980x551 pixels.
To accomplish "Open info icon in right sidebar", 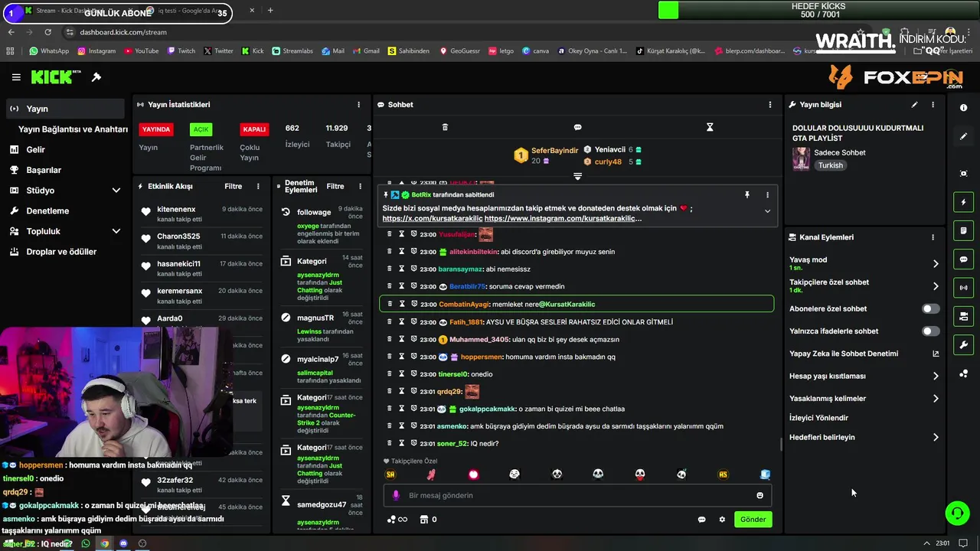I will [964, 108].
